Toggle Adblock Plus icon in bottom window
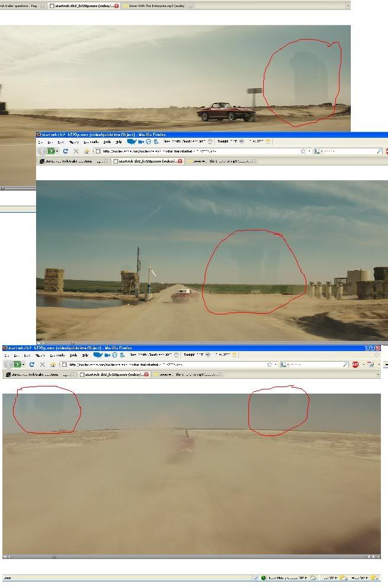The height and width of the screenshot is (588, 388). coord(355,365)
